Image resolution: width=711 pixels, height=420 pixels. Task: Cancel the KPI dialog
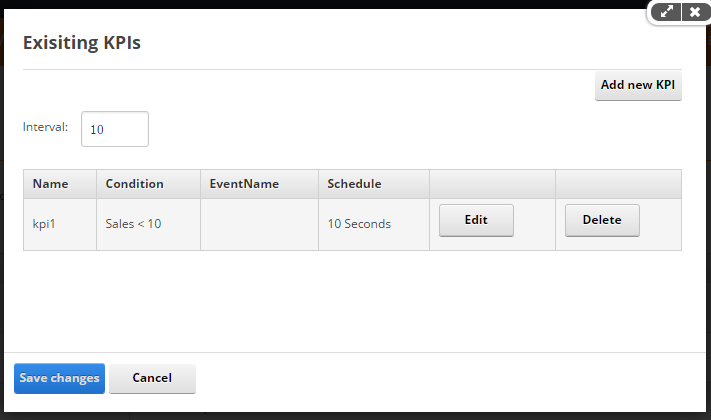[152, 378]
